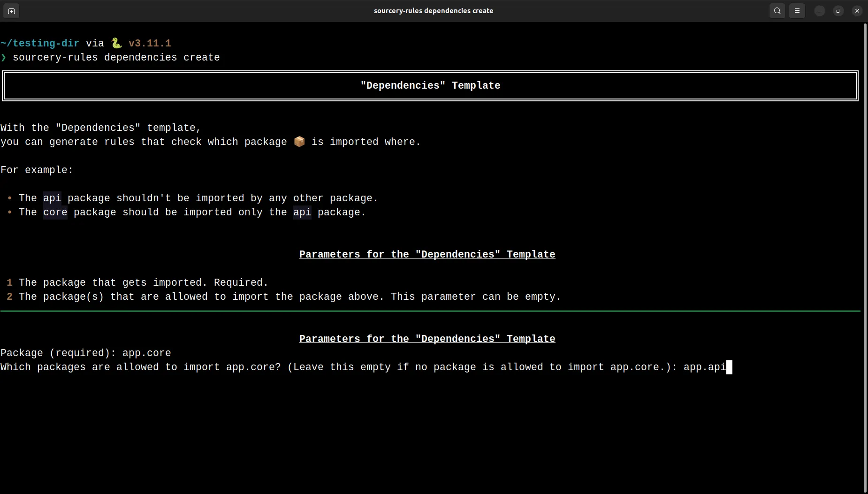Click the green prompt arrow before the command
This screenshot has width=868, height=494.
(4, 58)
